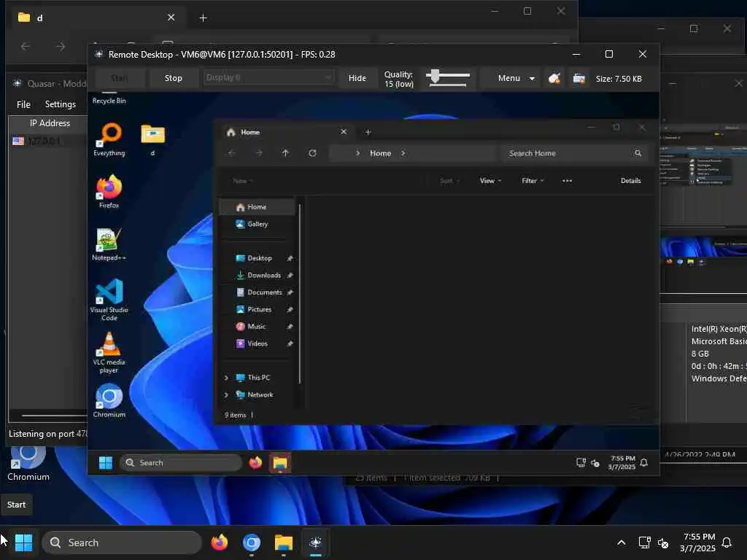Open Videos in explorer sidebar

coord(258,344)
